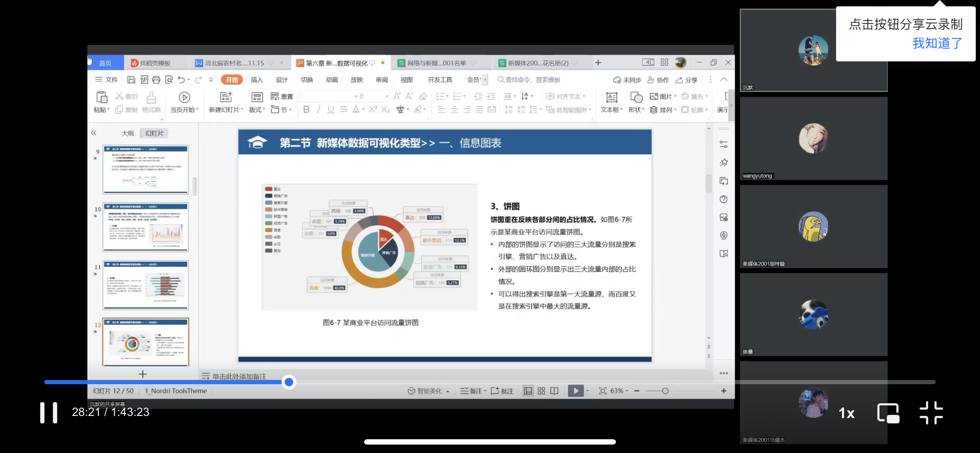Select slide 10 thumbnail in panel
This screenshot has height=453, width=980.
coord(145,227)
